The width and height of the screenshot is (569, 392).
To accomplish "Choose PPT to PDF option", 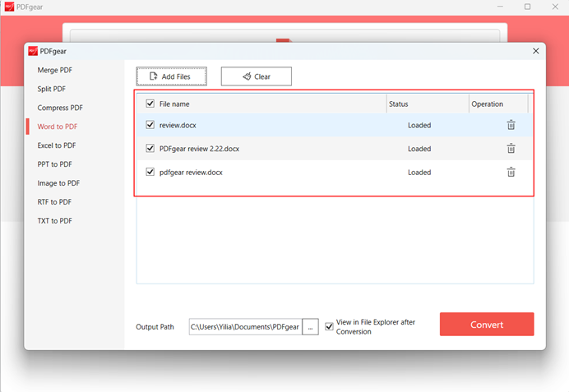I will pos(55,164).
